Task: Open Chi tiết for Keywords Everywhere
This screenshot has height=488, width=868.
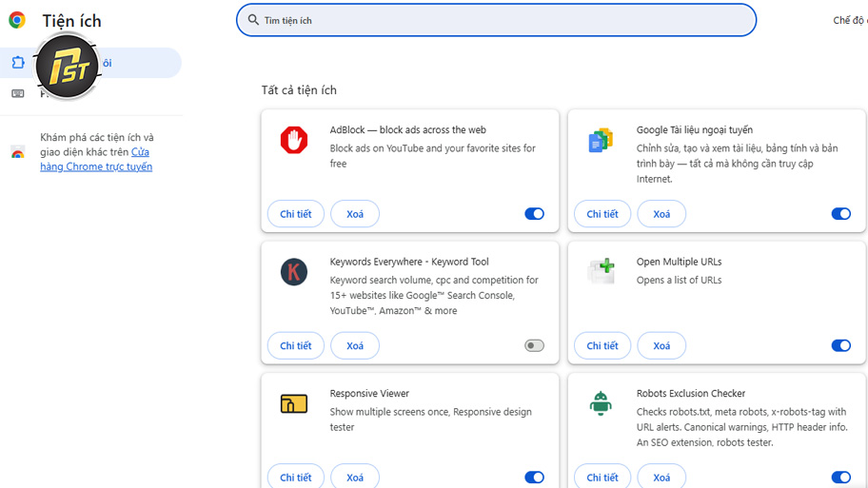Action: point(296,345)
